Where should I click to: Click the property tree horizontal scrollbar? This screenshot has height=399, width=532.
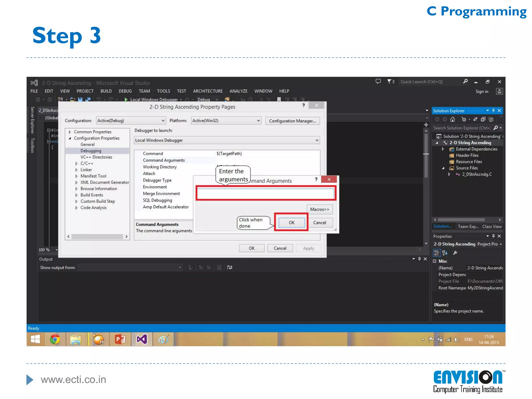(x=97, y=236)
